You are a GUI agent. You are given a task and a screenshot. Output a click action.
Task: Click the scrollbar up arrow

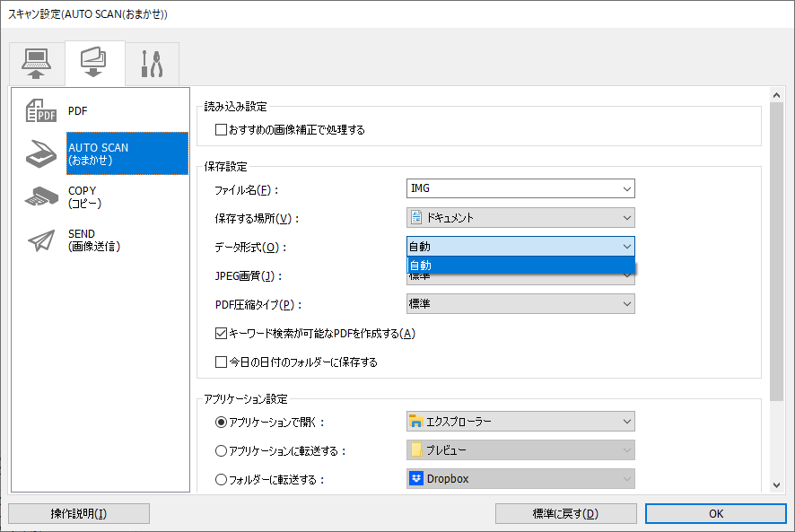coord(776,95)
